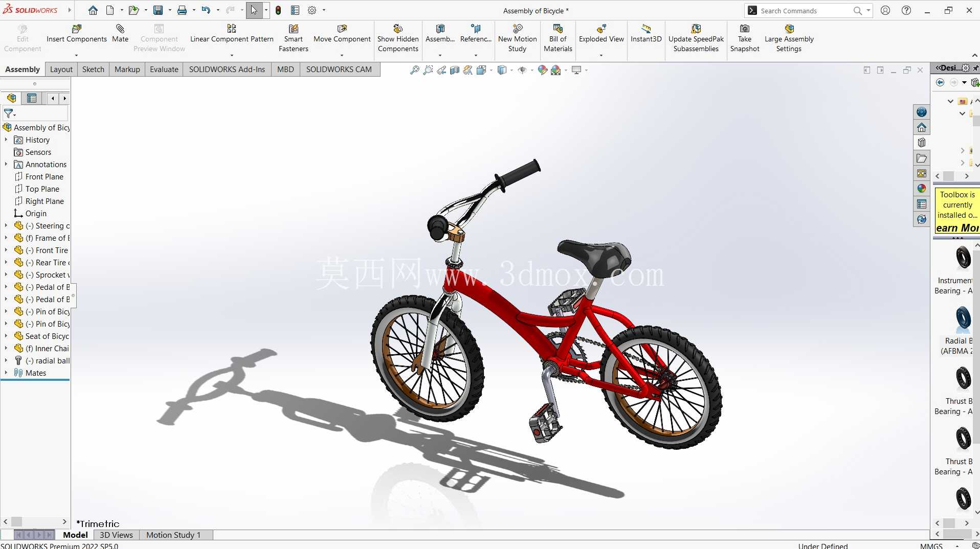Open the Motion Study 1 tab
The image size is (980, 549).
point(173,535)
